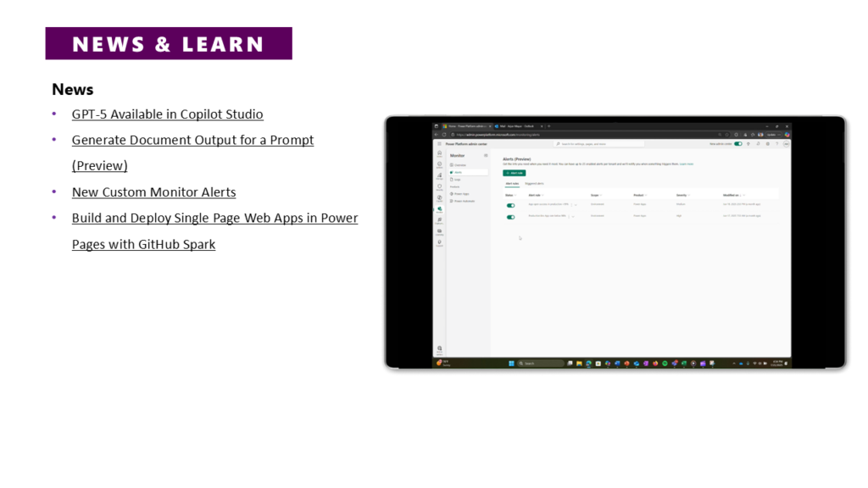This screenshot has height=488, width=868.
Task: Open the help question mark icon
Action: [x=776, y=144]
